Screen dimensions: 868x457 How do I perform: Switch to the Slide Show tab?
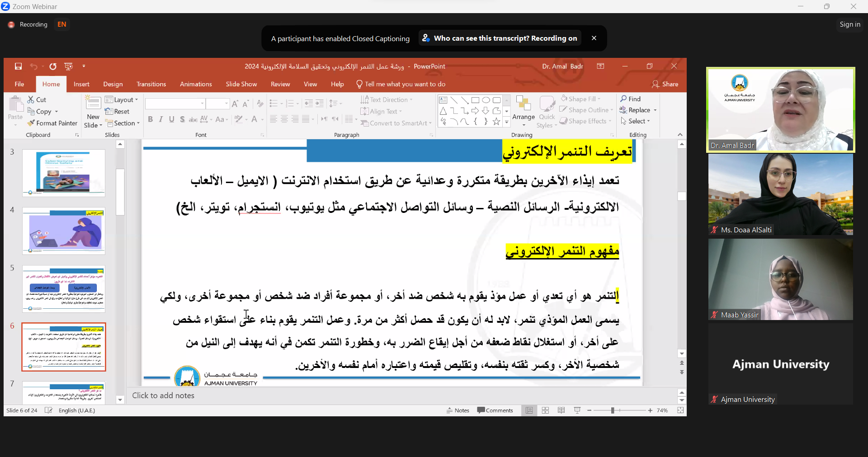coord(241,84)
